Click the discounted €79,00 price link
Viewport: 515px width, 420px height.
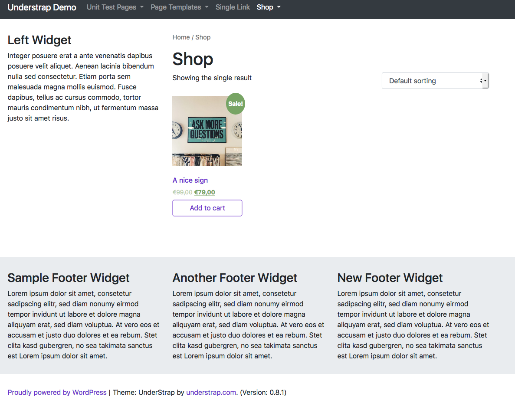[204, 192]
